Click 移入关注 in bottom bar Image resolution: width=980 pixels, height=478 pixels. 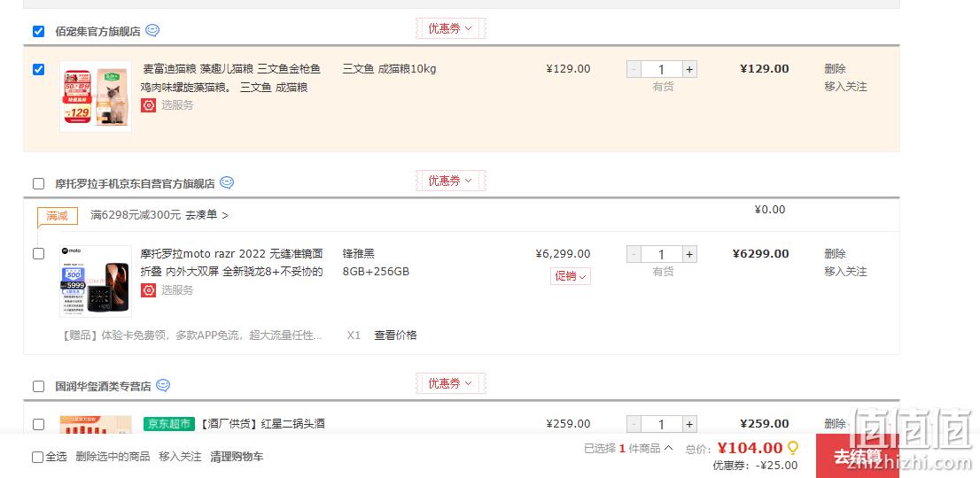pos(180,456)
